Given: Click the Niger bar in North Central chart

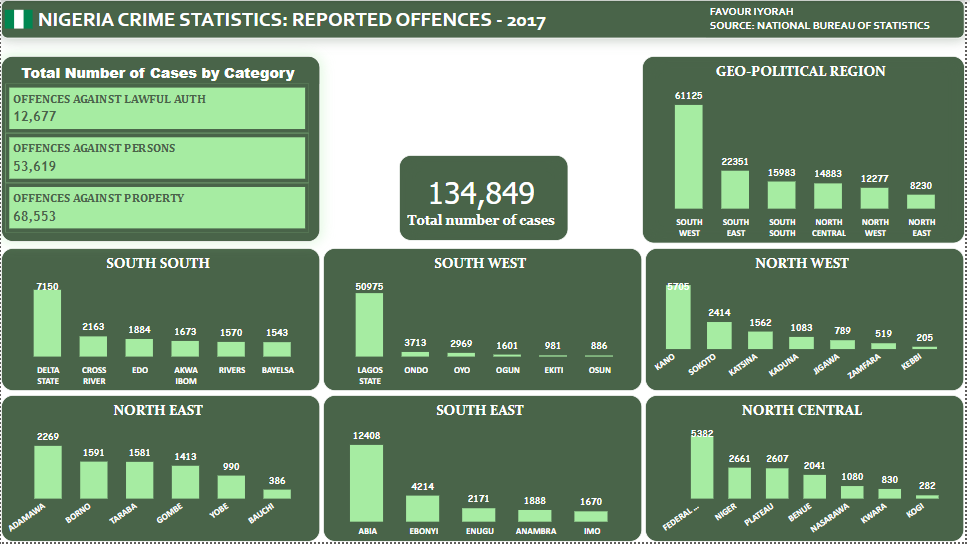Looking at the screenshot, I should [x=739, y=483].
